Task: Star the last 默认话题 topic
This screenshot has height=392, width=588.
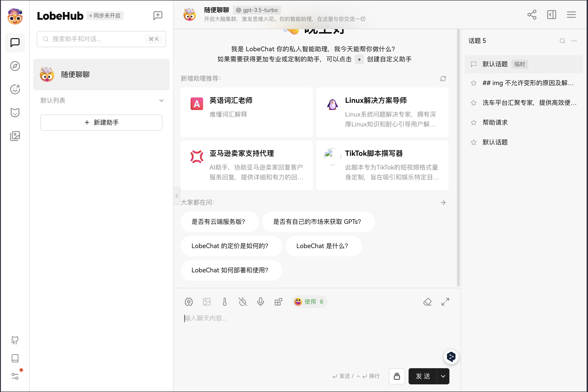Action: pyautogui.click(x=473, y=142)
